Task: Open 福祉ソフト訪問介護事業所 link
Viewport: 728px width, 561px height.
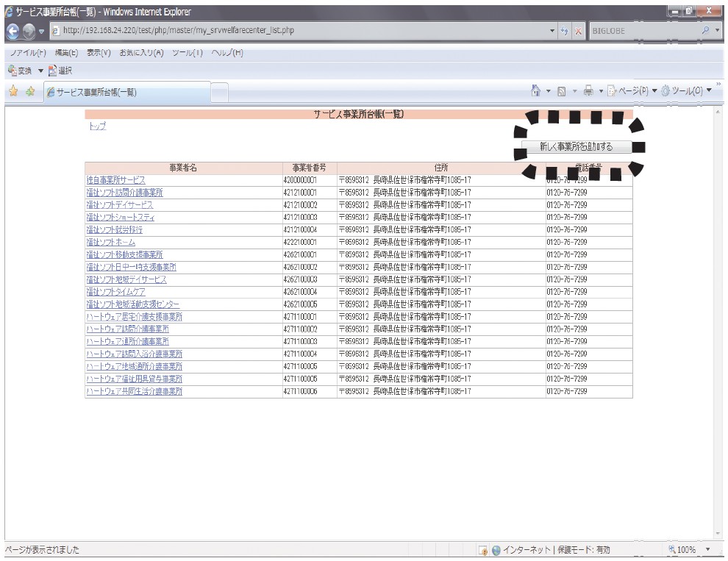Action: [x=124, y=192]
